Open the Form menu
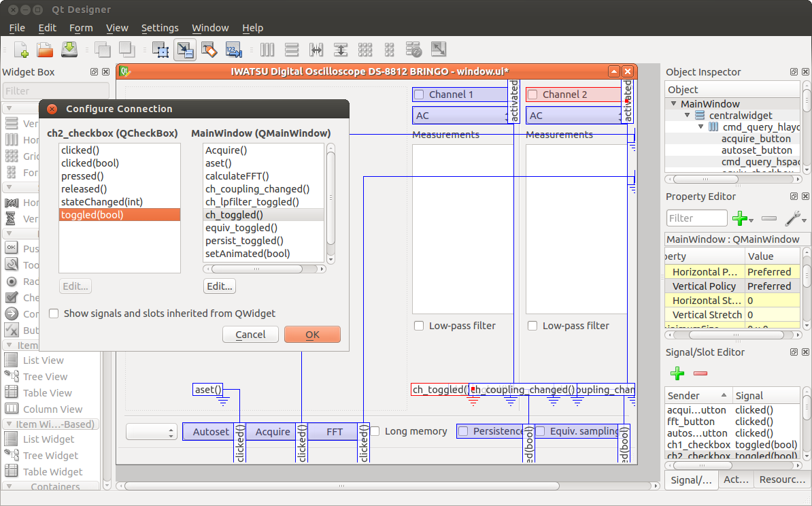Image resolution: width=812 pixels, height=506 pixels. [81, 28]
